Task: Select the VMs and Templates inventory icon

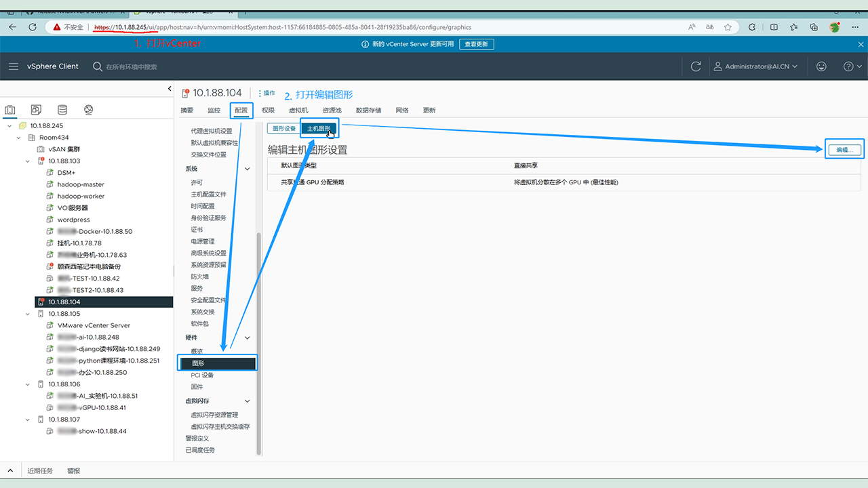Action: pos(36,110)
